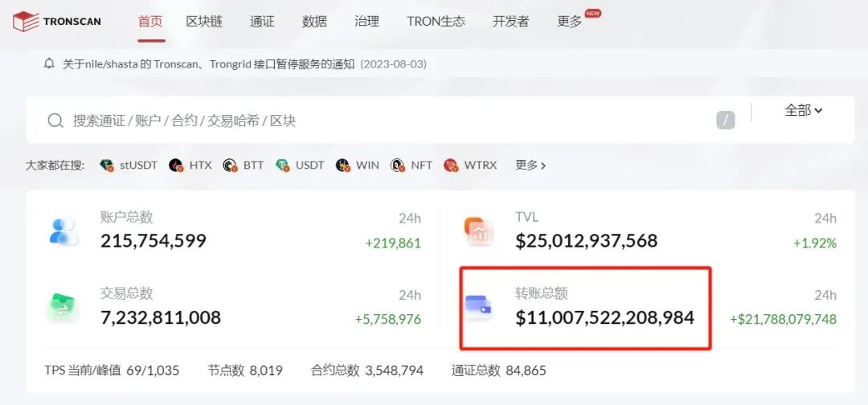Open the 数据 menu
This screenshot has height=405, width=868.
click(314, 22)
